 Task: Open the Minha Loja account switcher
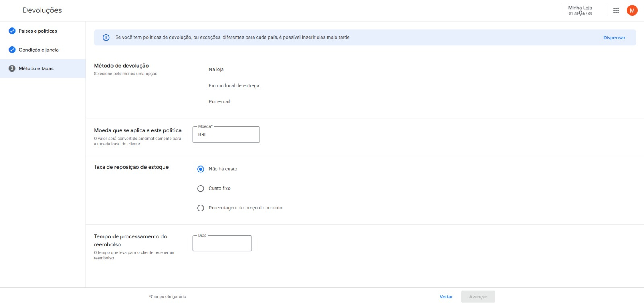(x=580, y=10)
